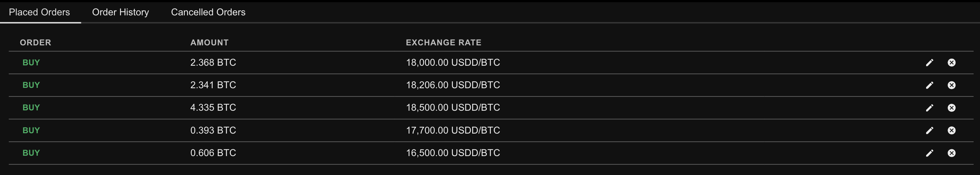The image size is (980, 175).
Task: Click the 18,500.00 USDD/BTC exchange rate
Action: coord(453,107)
